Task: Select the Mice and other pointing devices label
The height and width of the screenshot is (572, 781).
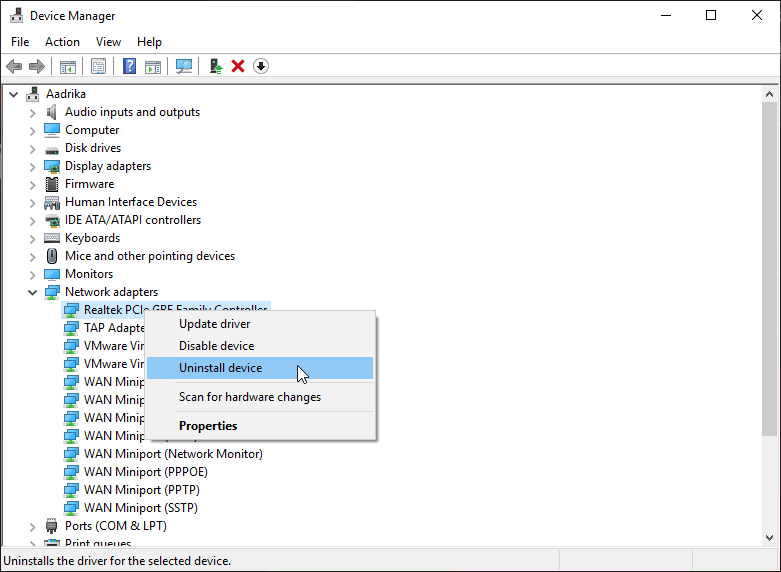Action: (150, 256)
